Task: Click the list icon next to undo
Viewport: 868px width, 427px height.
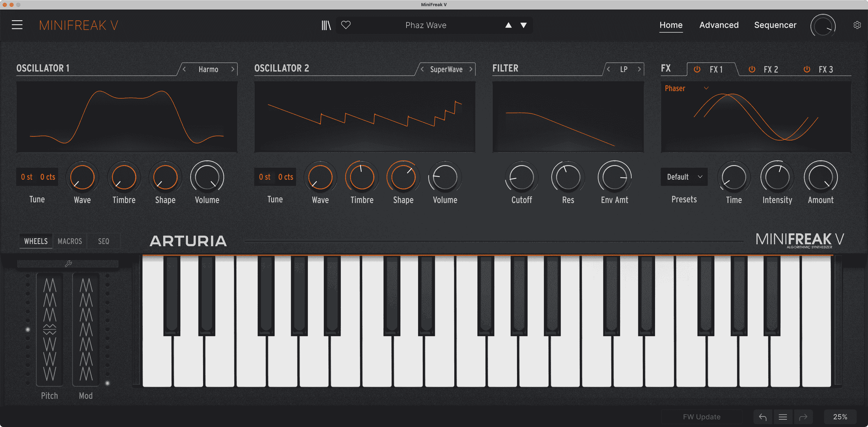Action: (x=783, y=417)
